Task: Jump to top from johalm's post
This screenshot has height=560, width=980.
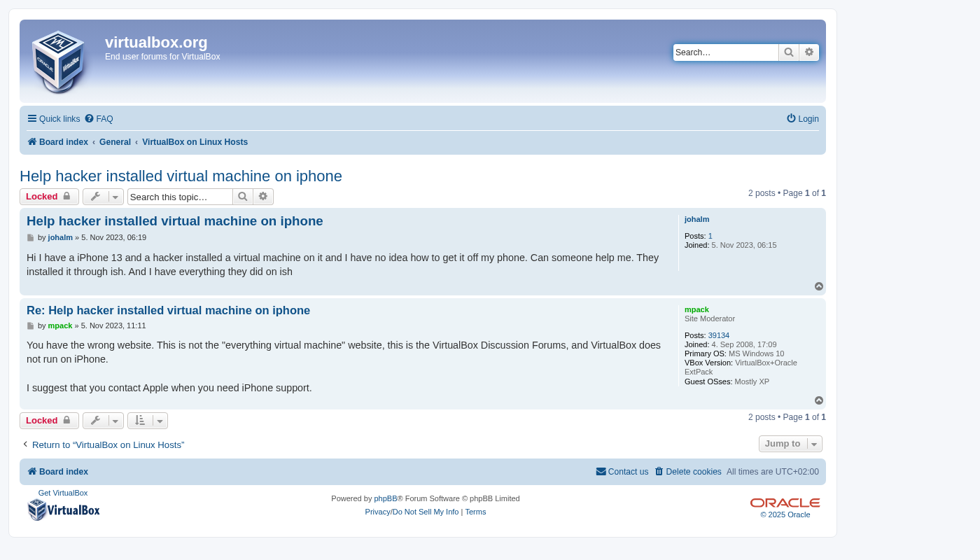Action: [819, 286]
